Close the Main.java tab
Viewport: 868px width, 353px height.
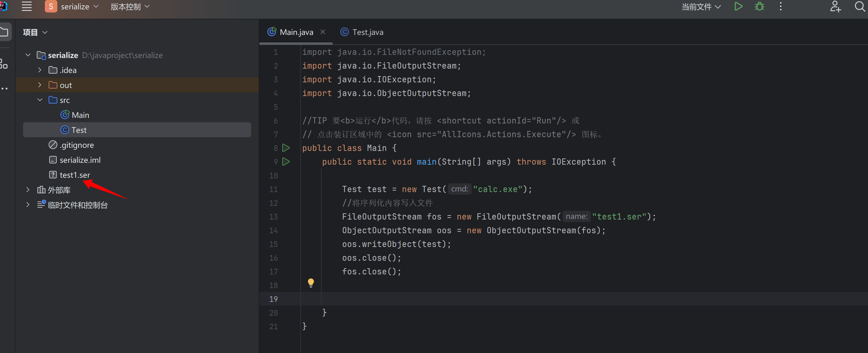(x=322, y=32)
